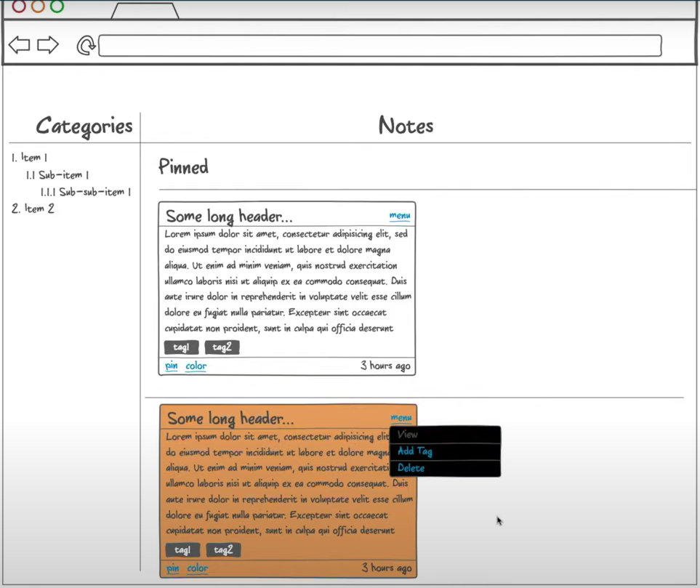Click color link on white note
The width and height of the screenshot is (700, 588).
(x=196, y=366)
